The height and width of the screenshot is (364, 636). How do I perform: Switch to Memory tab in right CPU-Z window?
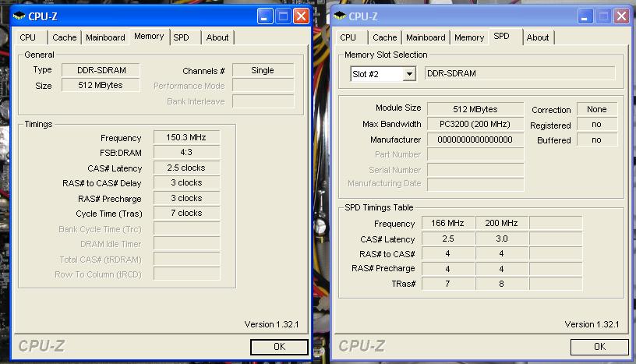(469, 37)
